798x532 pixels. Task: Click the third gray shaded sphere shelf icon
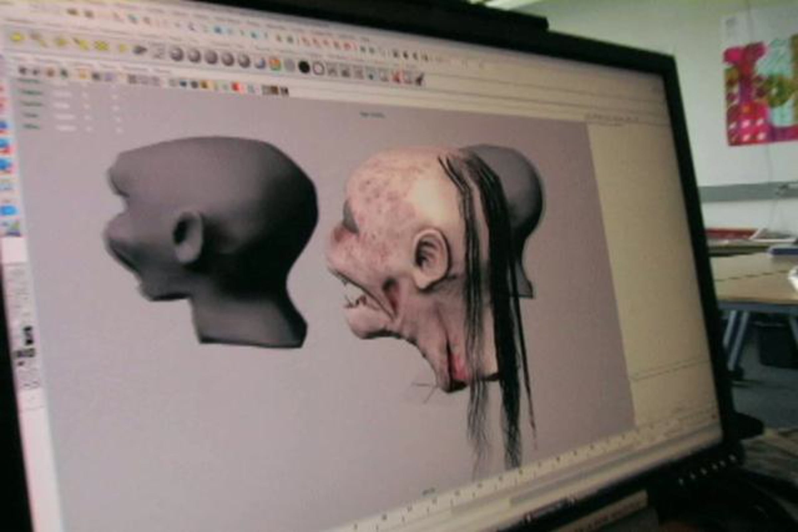pos(211,57)
